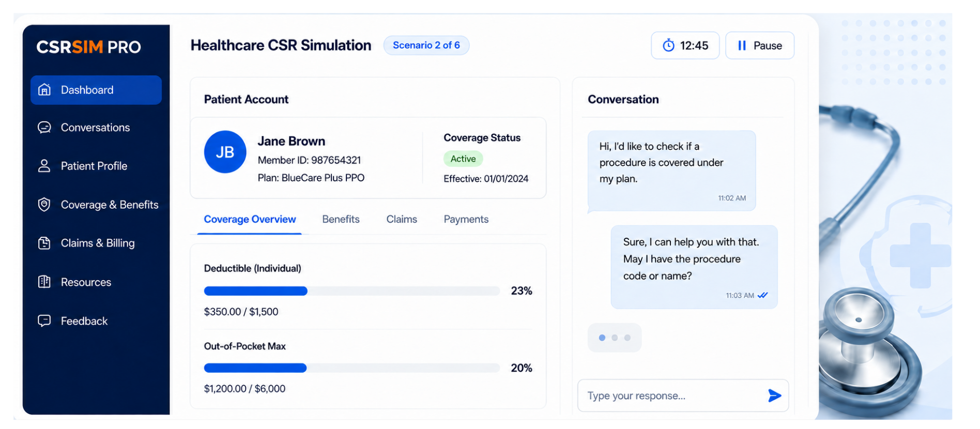This screenshot has width=980, height=429.
Task: Open Dashboard in the sidebar
Action: (x=96, y=90)
